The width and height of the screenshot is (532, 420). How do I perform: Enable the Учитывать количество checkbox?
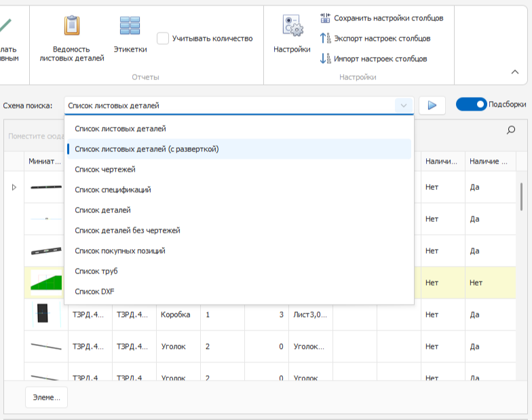tap(163, 39)
